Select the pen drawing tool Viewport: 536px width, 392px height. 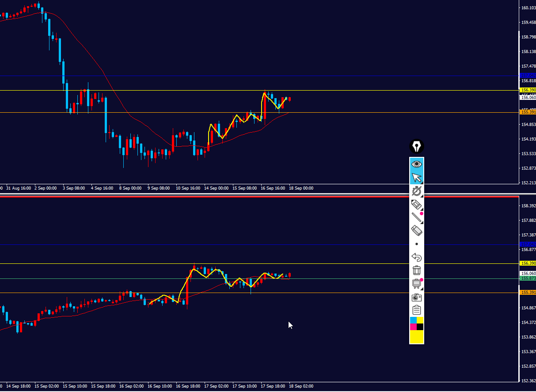[417, 204]
